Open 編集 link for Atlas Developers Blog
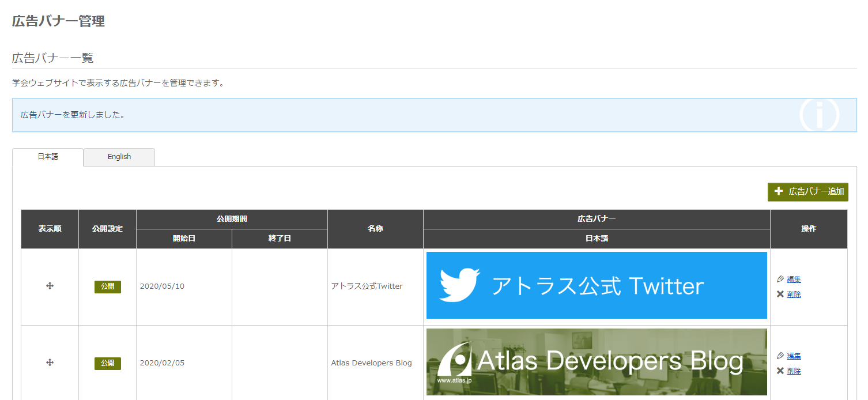Screen dimensions: 868x400 [x=794, y=356]
